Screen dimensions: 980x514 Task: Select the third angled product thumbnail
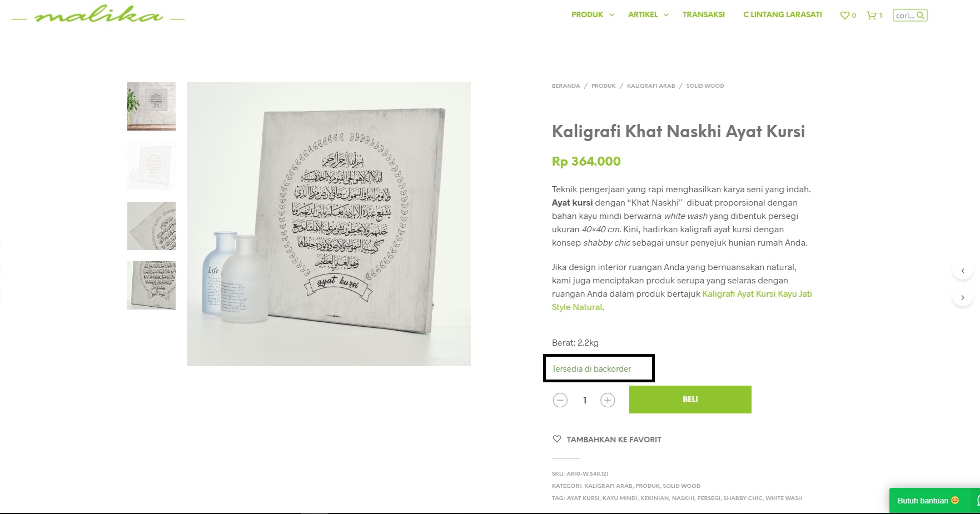(151, 226)
